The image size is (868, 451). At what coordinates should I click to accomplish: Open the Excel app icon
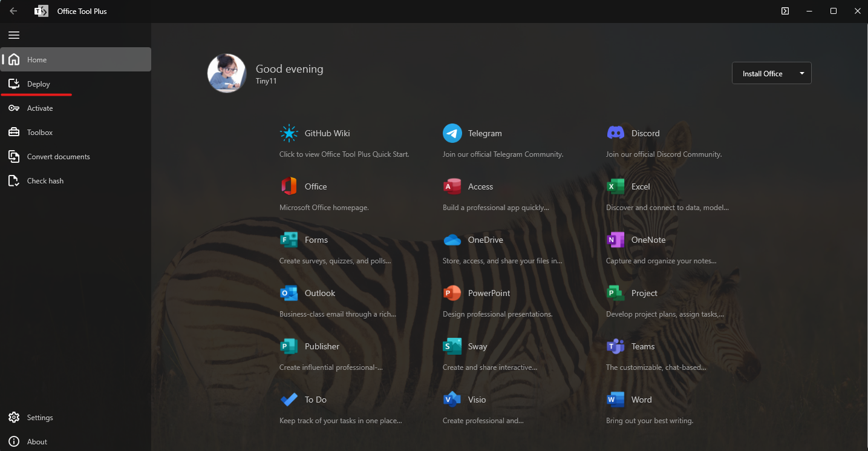616,186
